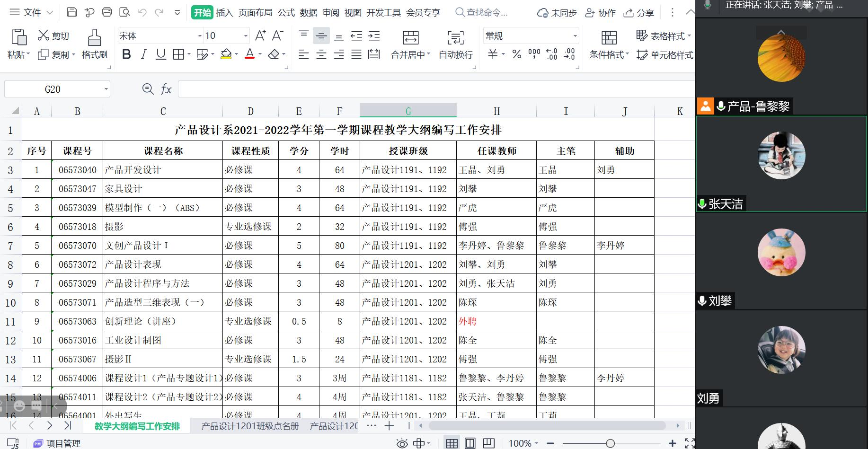Expand the font size dropdown
868x449 pixels.
245,36
